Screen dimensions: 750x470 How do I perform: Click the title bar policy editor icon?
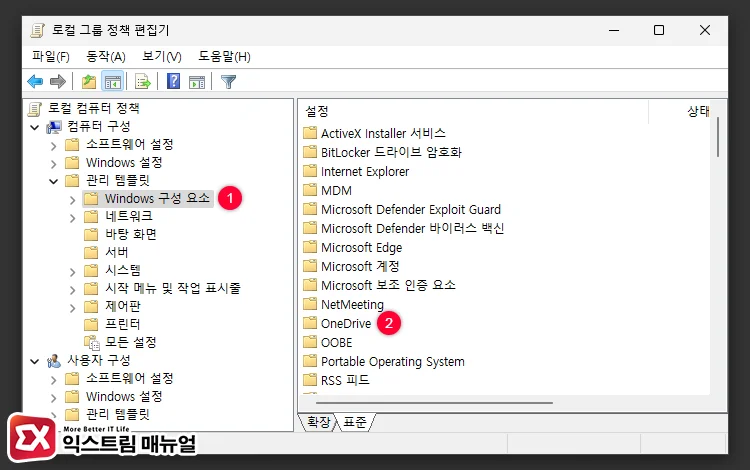click(x=38, y=31)
